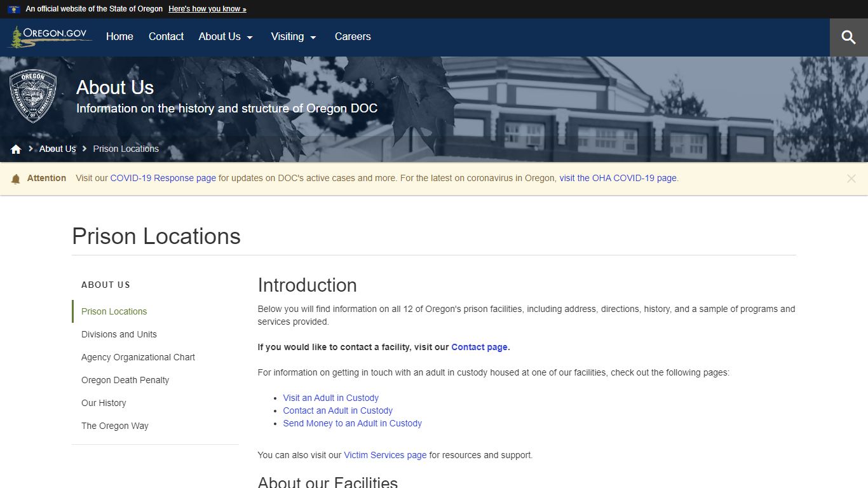Visit the OHA COVID-19 page link
The width and height of the screenshot is (868, 488).
618,178
